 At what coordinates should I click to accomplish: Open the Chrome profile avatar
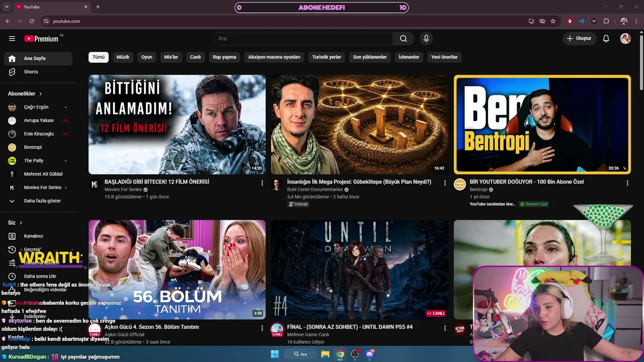tap(624, 21)
